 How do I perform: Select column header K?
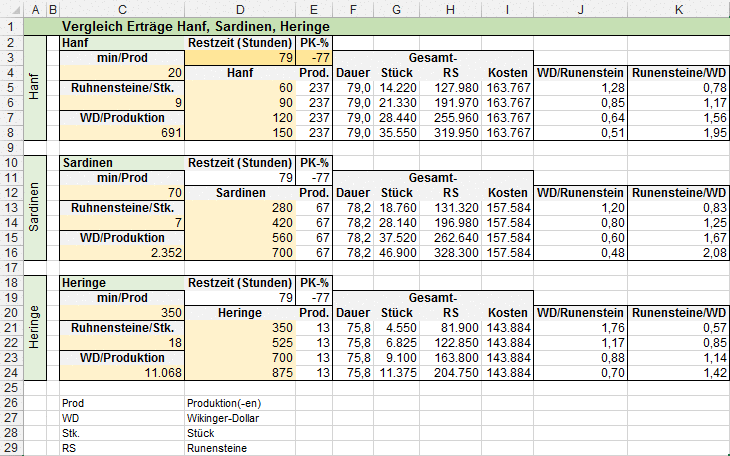[679, 9]
